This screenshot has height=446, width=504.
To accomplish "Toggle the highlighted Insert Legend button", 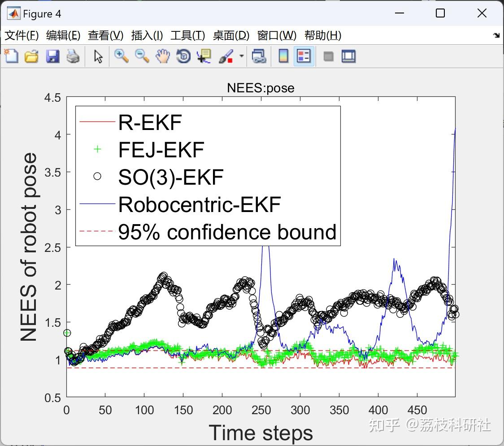I will tap(304, 56).
